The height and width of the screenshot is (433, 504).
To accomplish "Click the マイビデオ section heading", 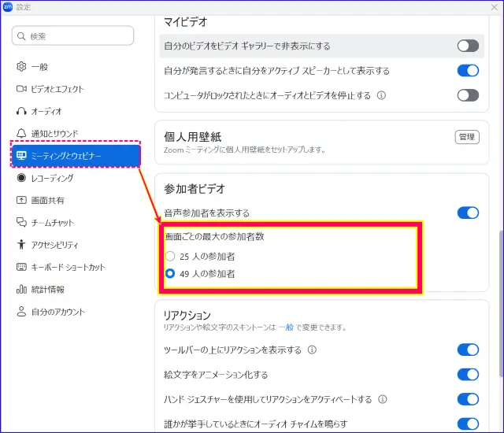I will click(186, 22).
